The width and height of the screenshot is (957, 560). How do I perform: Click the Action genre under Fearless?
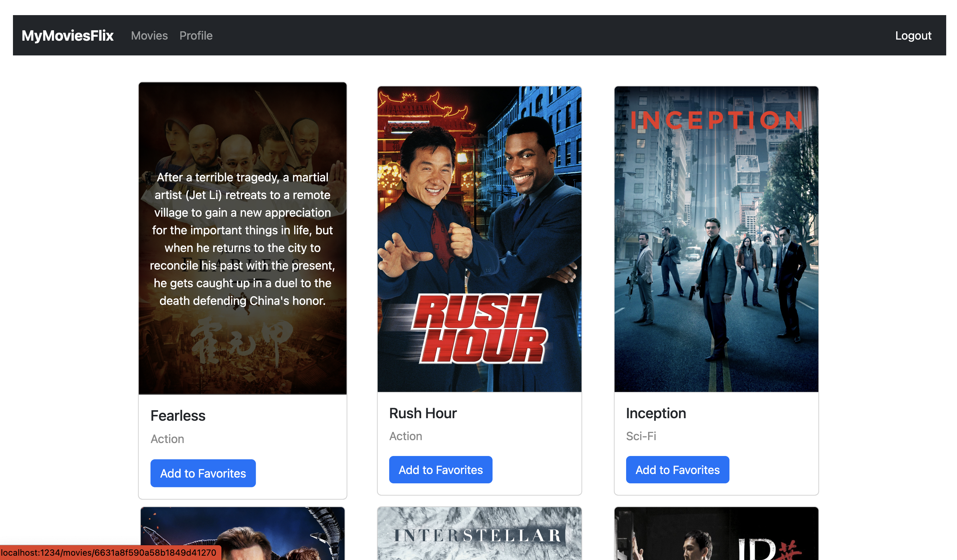point(167,439)
